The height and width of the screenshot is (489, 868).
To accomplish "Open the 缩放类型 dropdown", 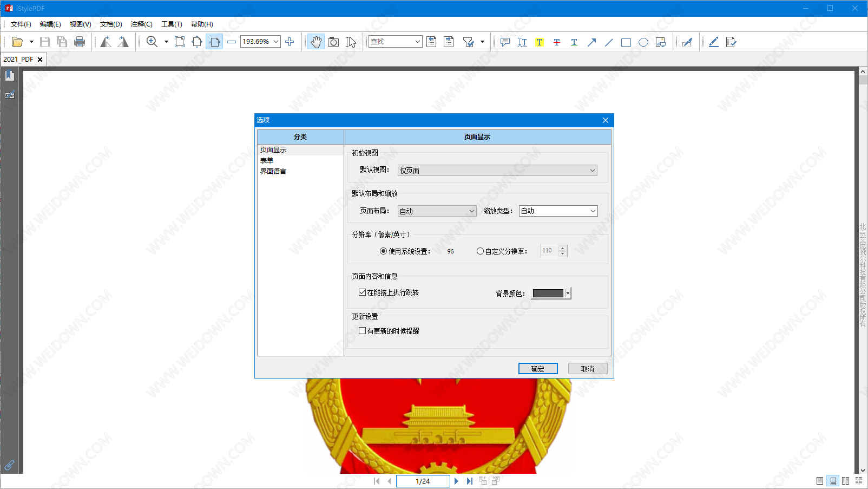I will [558, 211].
